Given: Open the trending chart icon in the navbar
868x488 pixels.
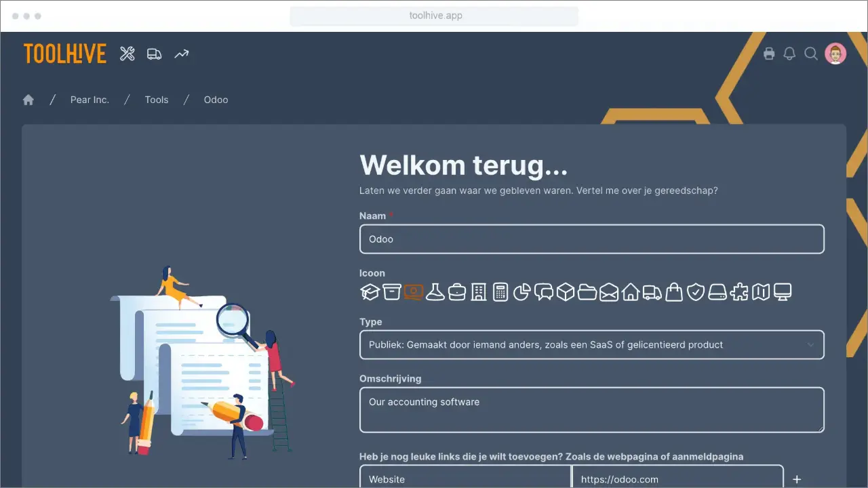Looking at the screenshot, I should [x=180, y=53].
